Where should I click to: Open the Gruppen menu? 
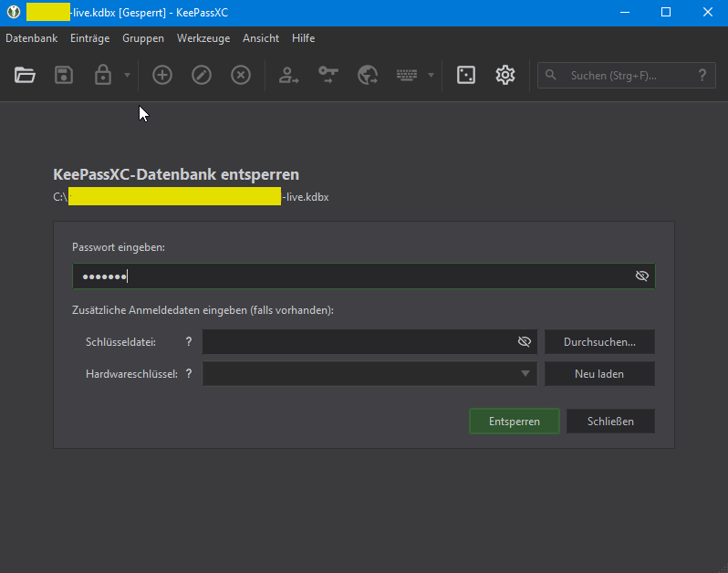tap(143, 38)
